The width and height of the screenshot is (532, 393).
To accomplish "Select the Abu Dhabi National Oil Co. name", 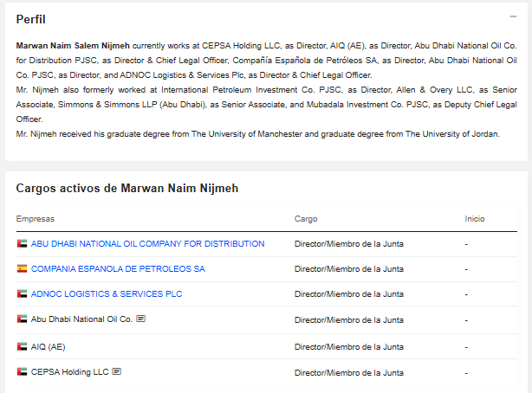I will pyautogui.click(x=81, y=319).
